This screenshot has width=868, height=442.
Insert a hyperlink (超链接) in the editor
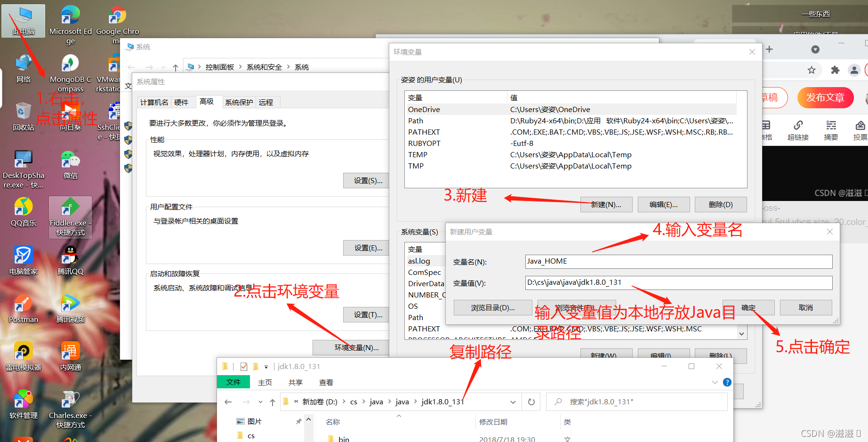pos(798,130)
